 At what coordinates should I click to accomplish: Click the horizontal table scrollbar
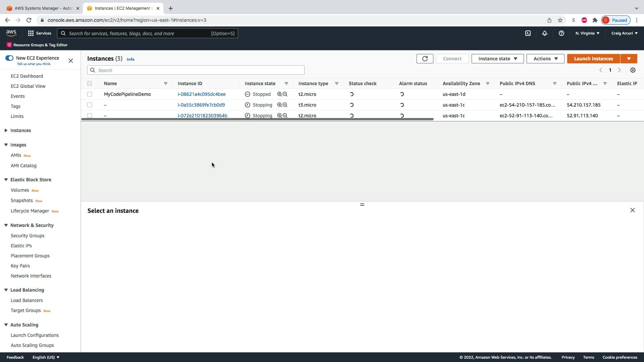(257, 119)
